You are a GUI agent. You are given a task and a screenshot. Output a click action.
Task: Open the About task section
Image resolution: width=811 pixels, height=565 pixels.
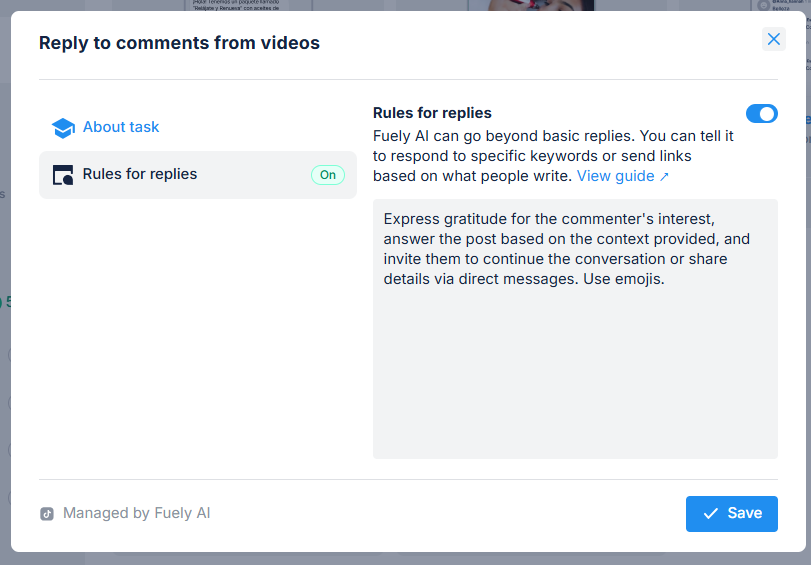[x=121, y=127]
